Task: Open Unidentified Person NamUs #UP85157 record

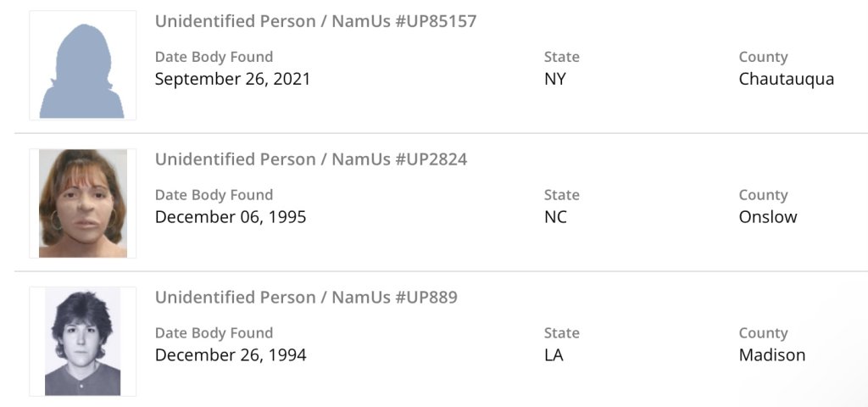Action: [315, 21]
